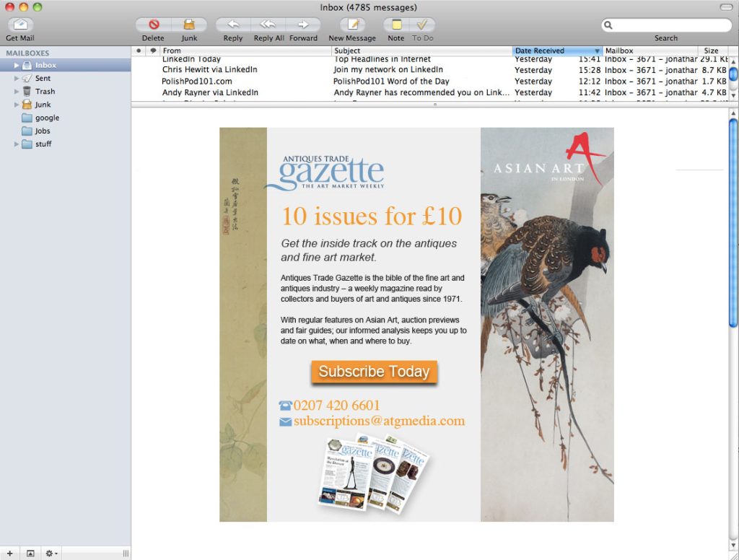Click the subscriptions@atgmedia.com email link
The width and height of the screenshot is (739, 560).
click(379, 421)
